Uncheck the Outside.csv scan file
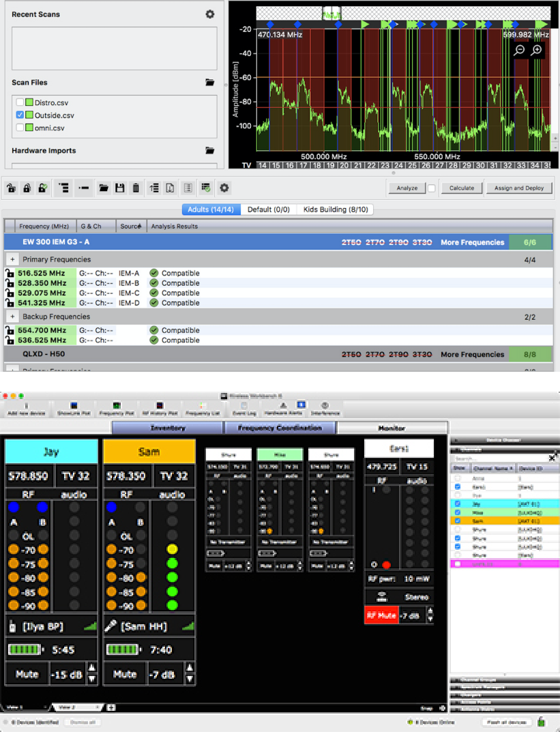Viewport: 560px width, 732px height. tap(20, 115)
